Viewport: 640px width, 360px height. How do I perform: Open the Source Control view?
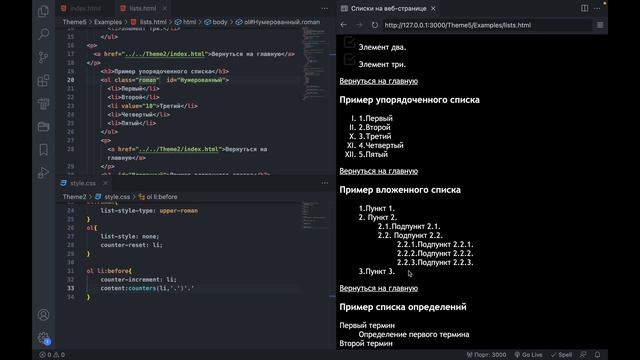click(x=43, y=57)
